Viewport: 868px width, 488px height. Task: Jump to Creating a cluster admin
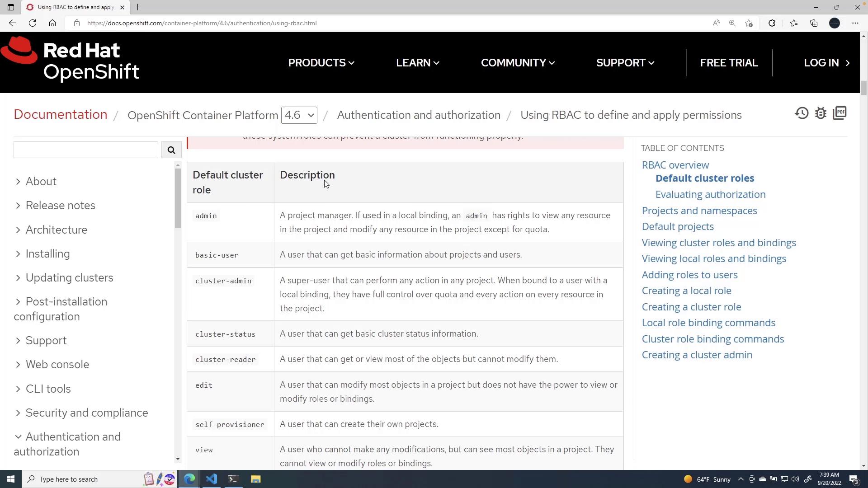pos(697,355)
